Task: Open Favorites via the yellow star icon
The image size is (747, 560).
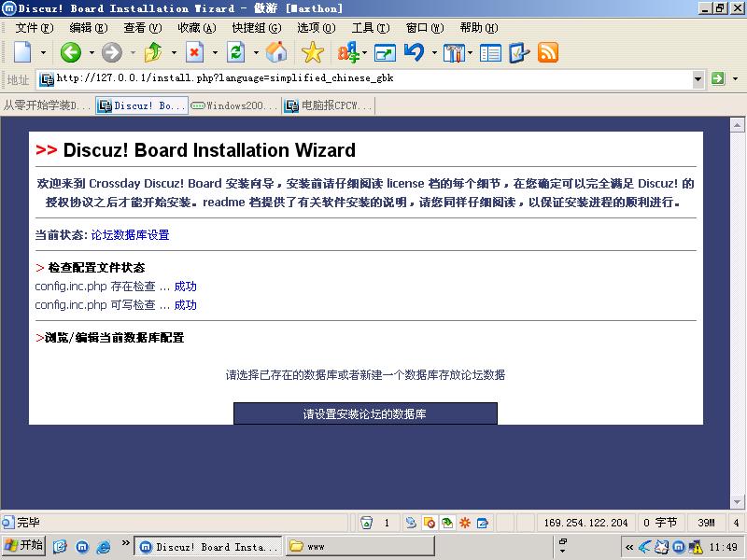Action: pyautogui.click(x=313, y=52)
